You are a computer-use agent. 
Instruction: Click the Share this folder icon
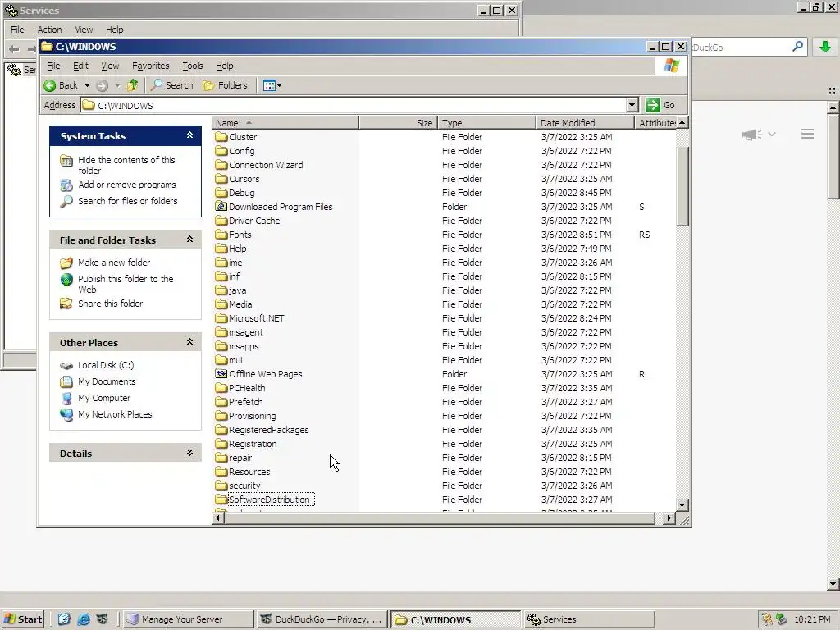point(66,304)
